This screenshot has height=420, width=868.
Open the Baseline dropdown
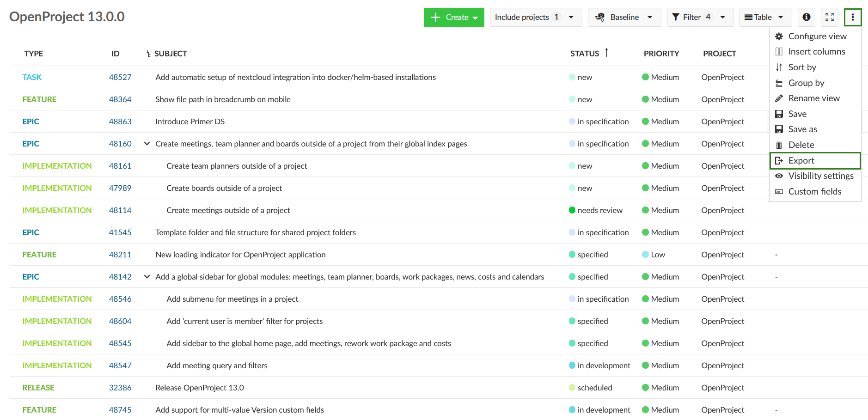pos(624,17)
